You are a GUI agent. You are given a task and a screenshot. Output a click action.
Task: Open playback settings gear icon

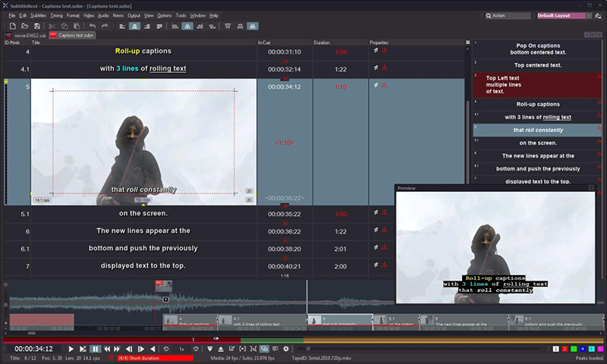pos(286,348)
